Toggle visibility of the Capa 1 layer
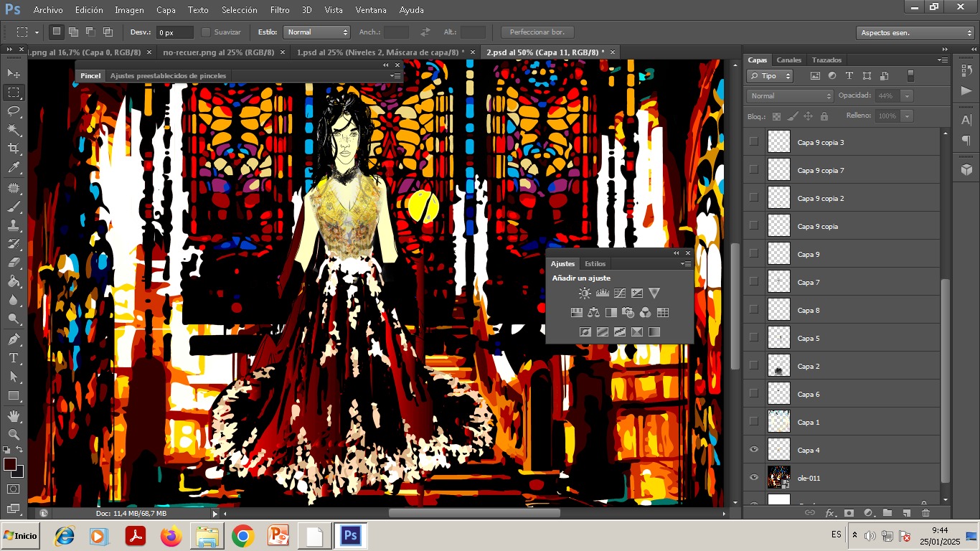This screenshot has height=551, width=980. coord(753,421)
